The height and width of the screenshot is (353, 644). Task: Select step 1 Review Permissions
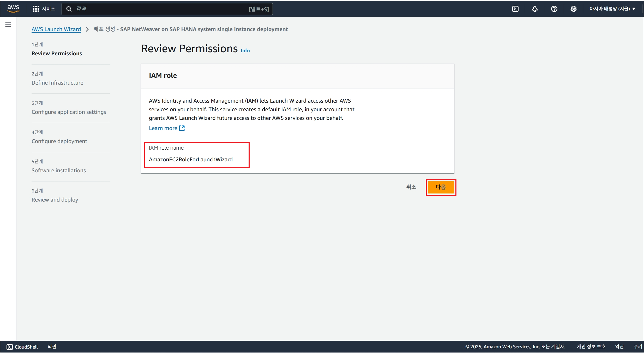57,54
